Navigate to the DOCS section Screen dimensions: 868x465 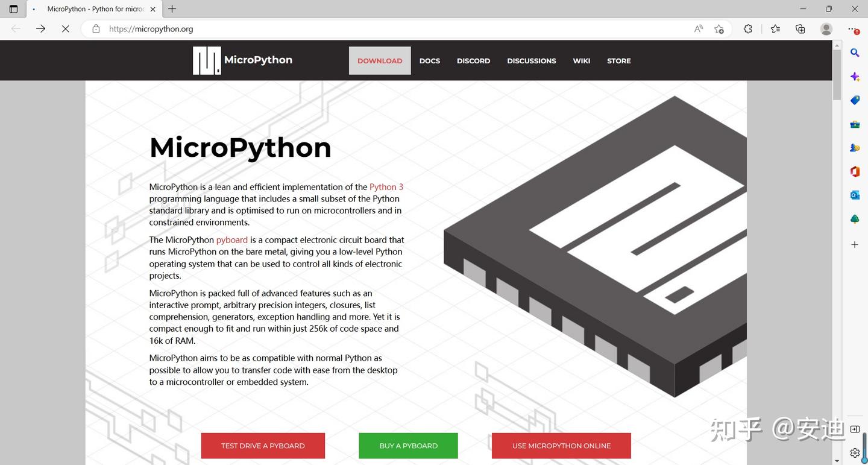point(429,60)
